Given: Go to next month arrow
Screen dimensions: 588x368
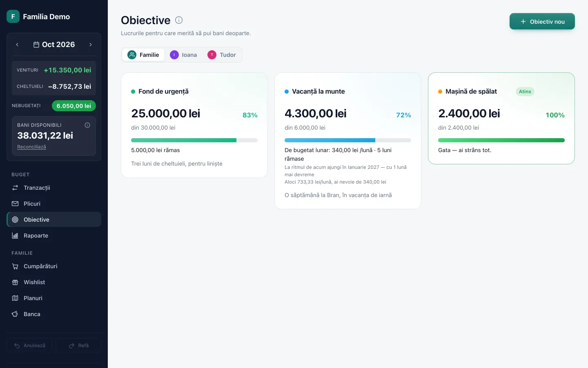Looking at the screenshot, I should click(x=91, y=45).
